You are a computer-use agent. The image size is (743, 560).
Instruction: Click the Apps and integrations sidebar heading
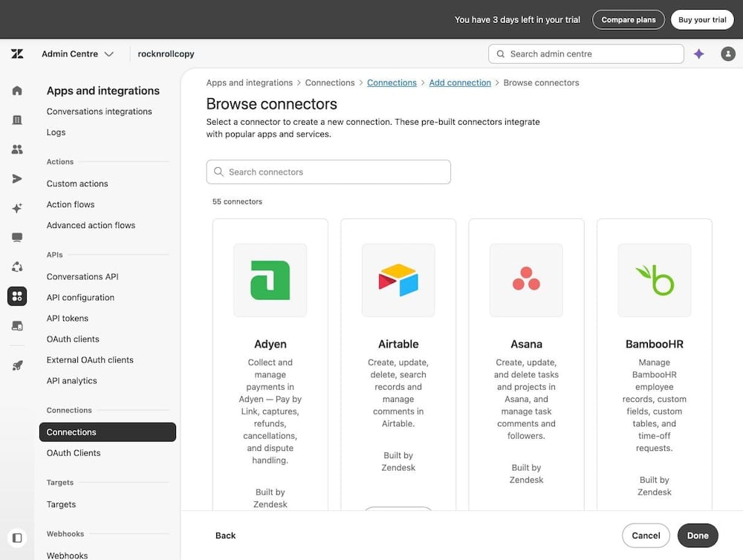(x=103, y=91)
